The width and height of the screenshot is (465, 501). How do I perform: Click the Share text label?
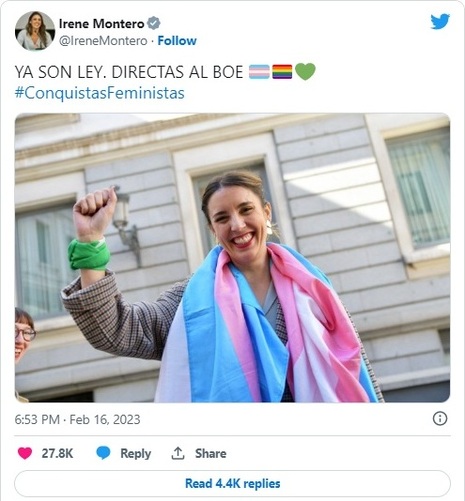pos(210,453)
